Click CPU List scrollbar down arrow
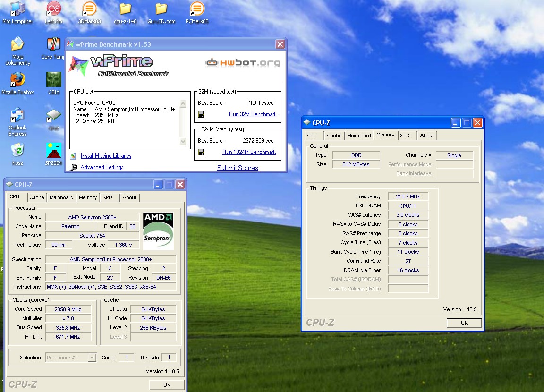Viewport: 544px width, 392px height. (x=183, y=142)
